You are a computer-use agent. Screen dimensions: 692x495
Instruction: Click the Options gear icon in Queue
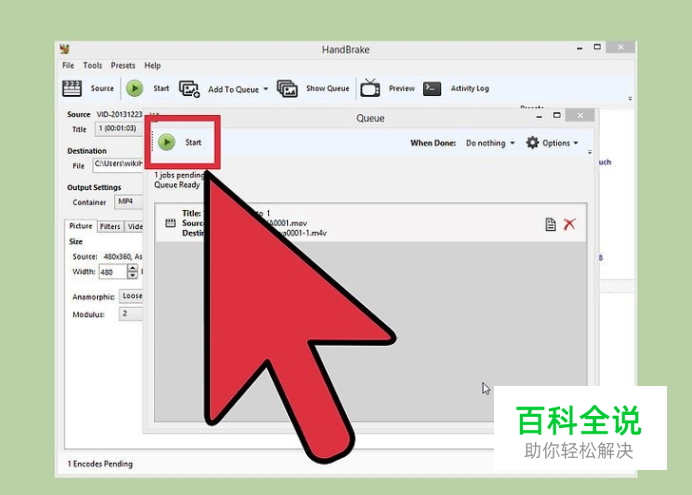[x=532, y=142]
